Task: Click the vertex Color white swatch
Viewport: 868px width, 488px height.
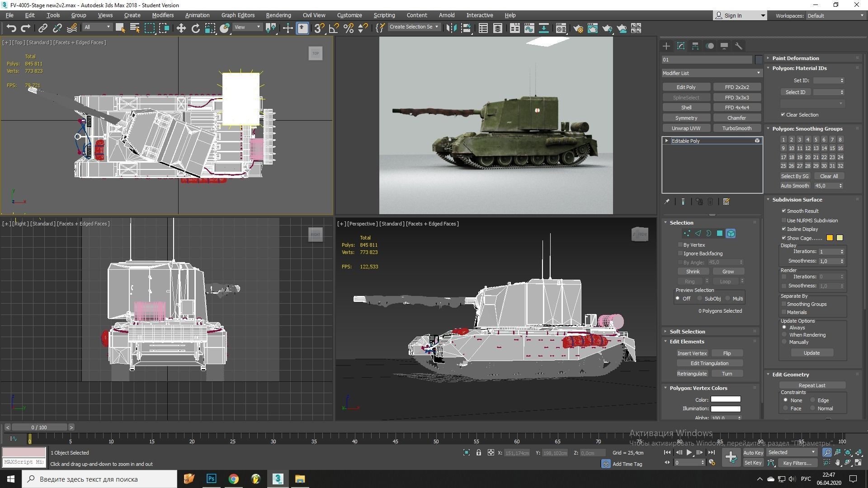Action: click(x=726, y=399)
